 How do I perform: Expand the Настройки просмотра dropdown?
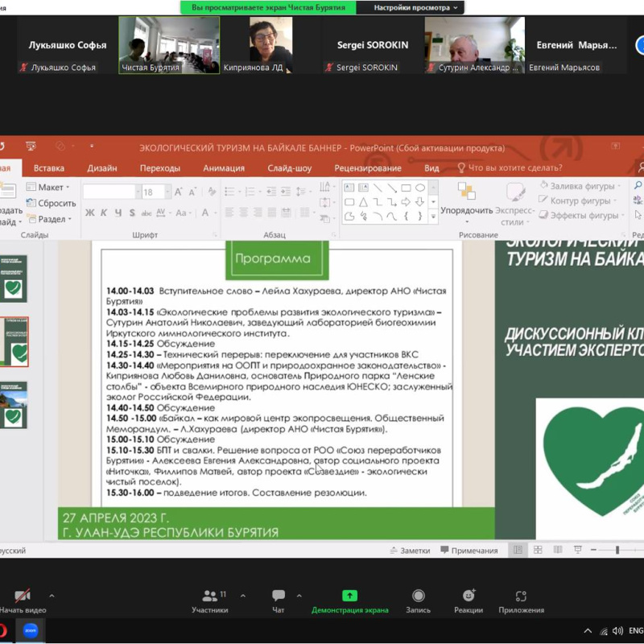point(418,7)
